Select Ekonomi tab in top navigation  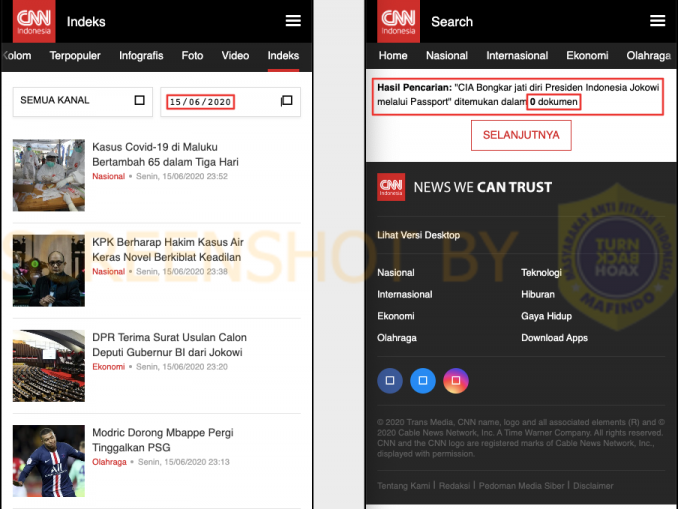click(x=587, y=56)
